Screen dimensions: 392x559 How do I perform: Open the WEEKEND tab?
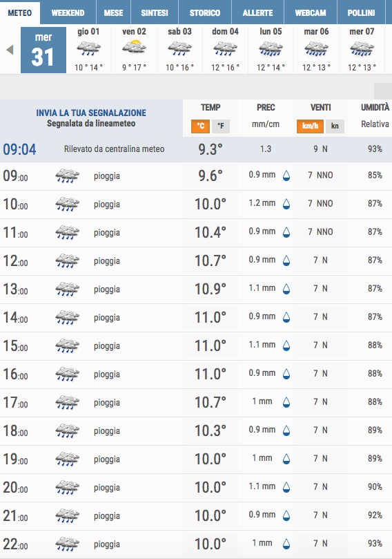pyautogui.click(x=68, y=13)
